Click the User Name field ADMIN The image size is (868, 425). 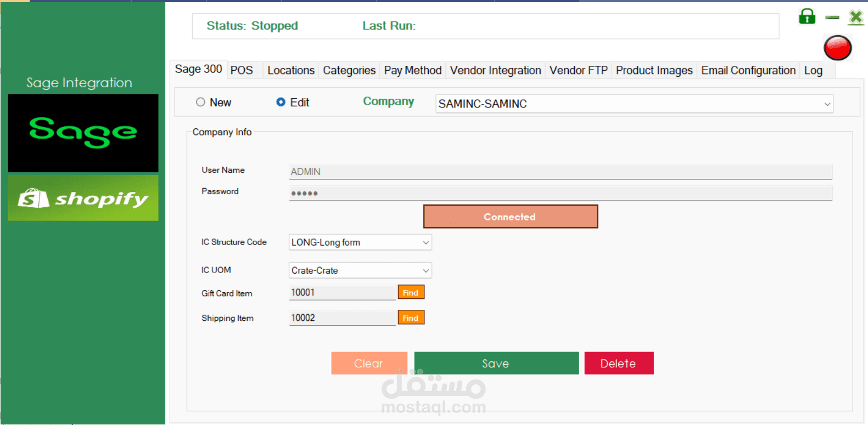coord(561,172)
